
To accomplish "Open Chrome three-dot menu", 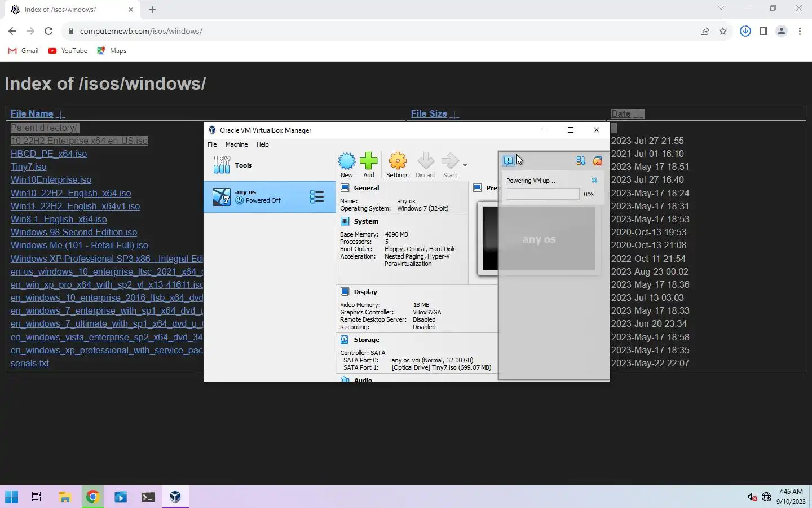I will 800,31.
